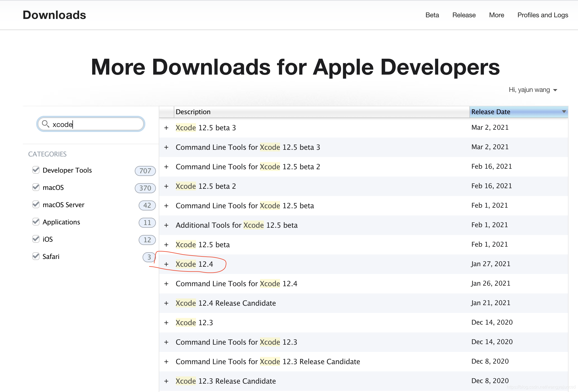The width and height of the screenshot is (578, 392).
Task: Expand the Xcode 12.5 beta 3 entry
Action: click(166, 128)
